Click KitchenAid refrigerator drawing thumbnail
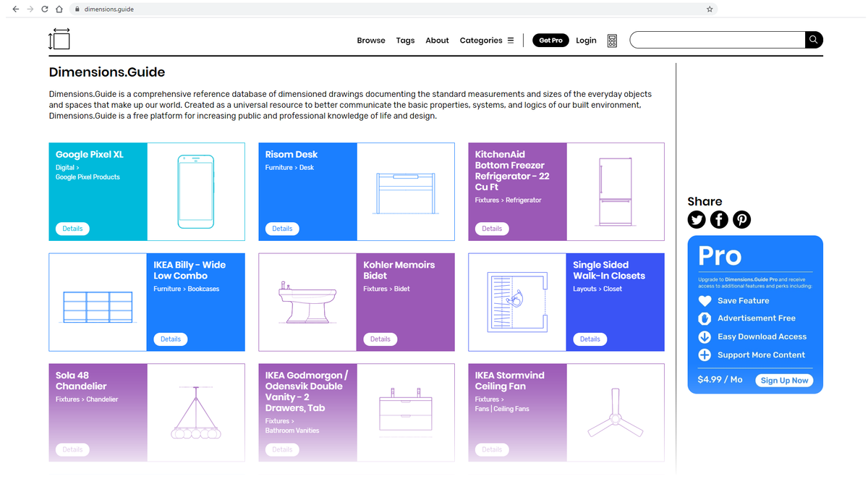The width and height of the screenshot is (868, 479). 616,192
